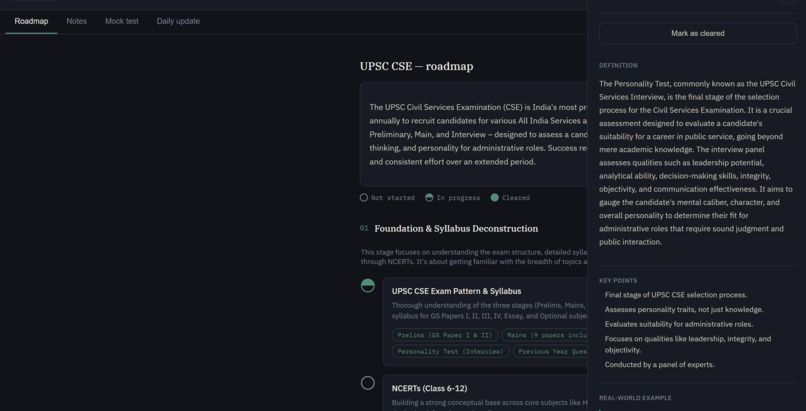Viewport: 806px width, 411px height.
Task: Click the half-filled status circle beside UPSC CSE Exam Pattern
Action: pos(368,286)
